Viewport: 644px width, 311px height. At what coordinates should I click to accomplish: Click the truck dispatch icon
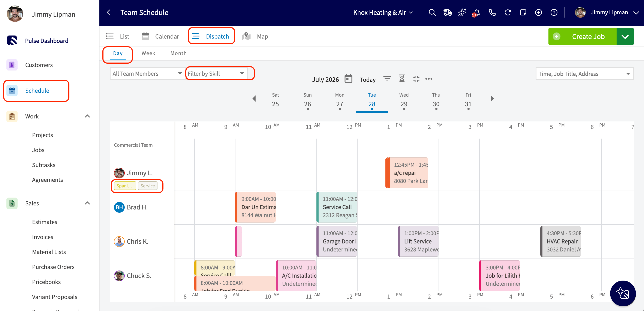pos(448,12)
